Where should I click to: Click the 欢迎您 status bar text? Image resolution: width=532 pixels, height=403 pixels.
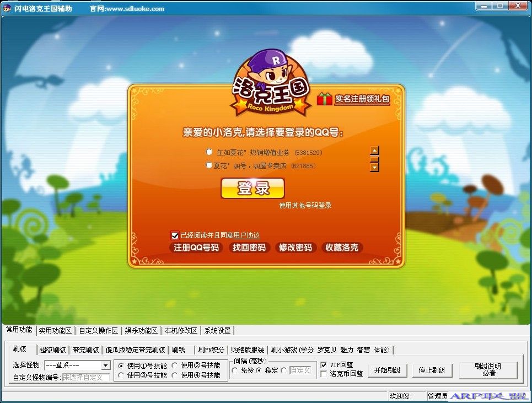(x=400, y=396)
